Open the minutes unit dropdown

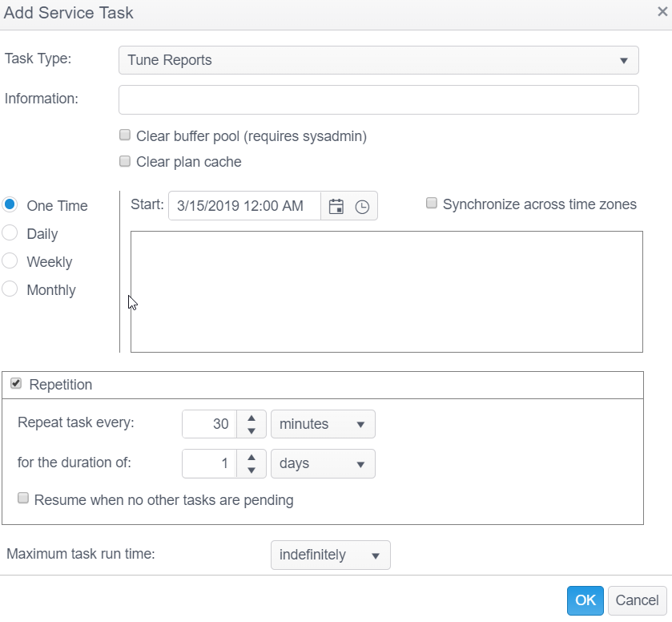point(322,424)
